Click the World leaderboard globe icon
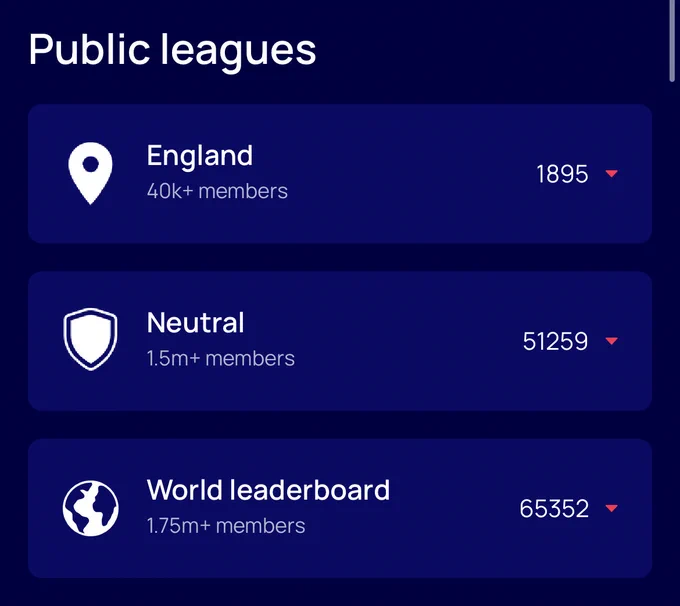The width and height of the screenshot is (680, 606). click(90, 508)
